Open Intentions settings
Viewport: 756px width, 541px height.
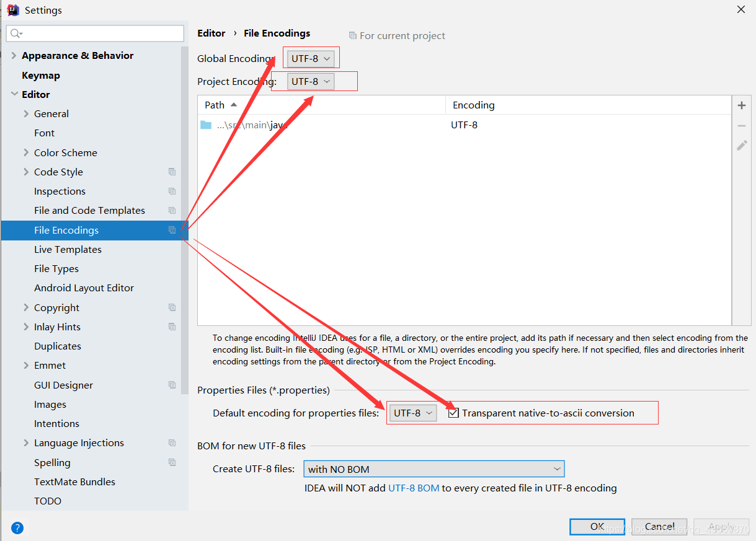(x=56, y=424)
